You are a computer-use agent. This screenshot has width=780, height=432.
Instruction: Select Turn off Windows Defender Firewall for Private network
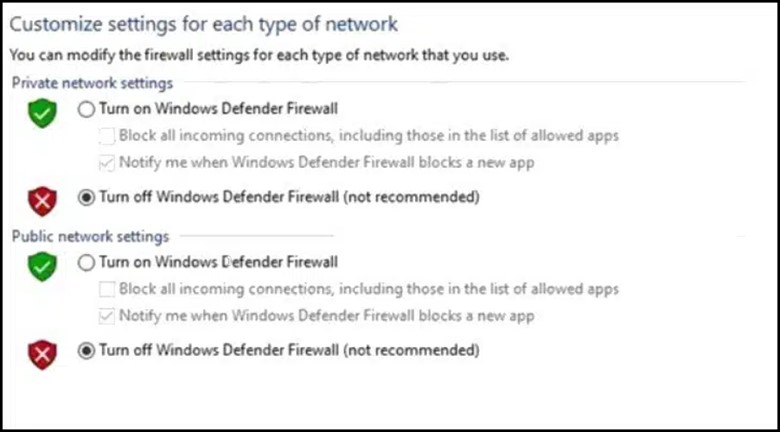tap(86, 198)
